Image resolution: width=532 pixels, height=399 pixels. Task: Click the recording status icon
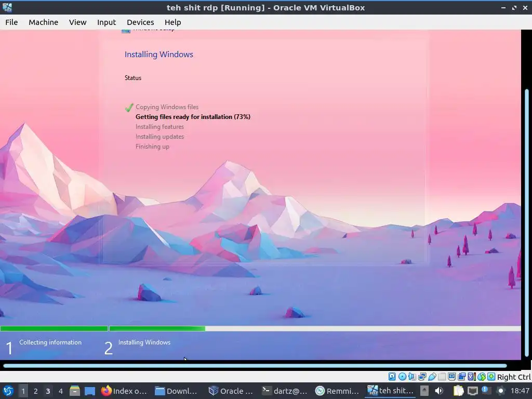click(462, 377)
